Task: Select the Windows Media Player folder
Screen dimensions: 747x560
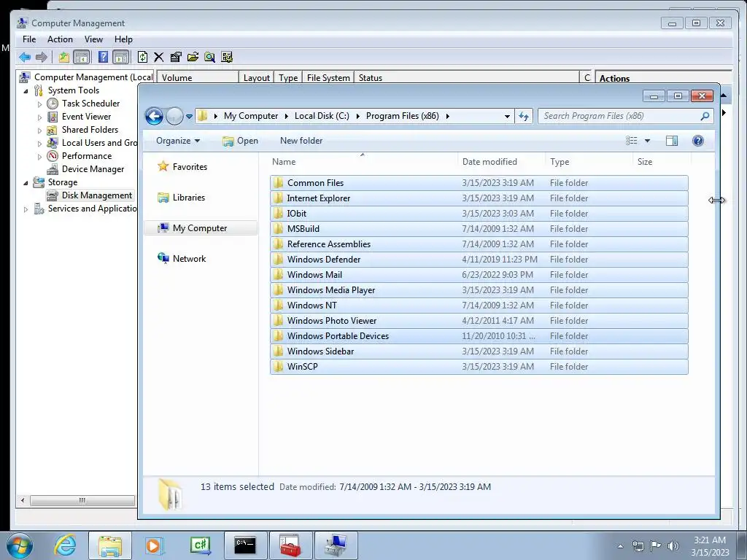Action: (479, 290)
